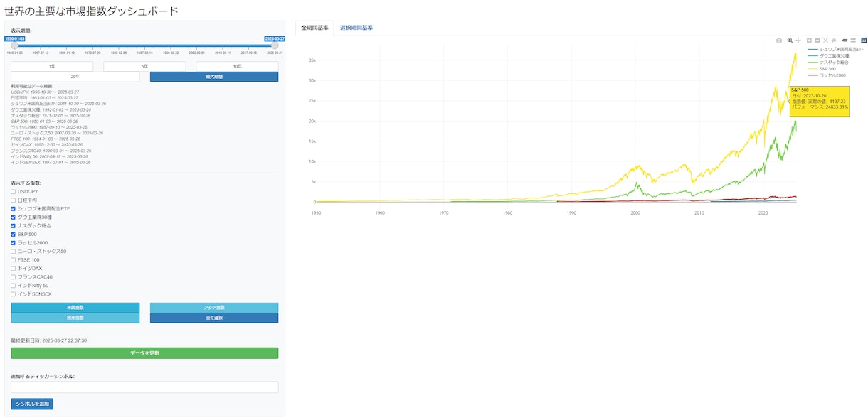The height and width of the screenshot is (420, 868).
Task: Click the 米国指数 preset button
Action: tap(75, 308)
